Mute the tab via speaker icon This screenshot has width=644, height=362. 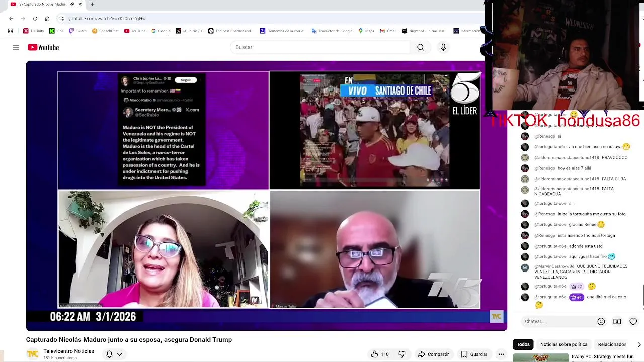pos(72,4)
